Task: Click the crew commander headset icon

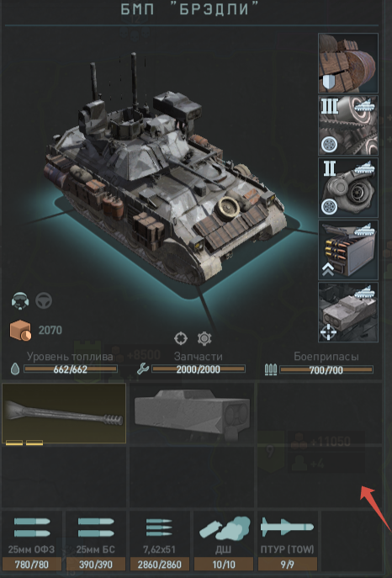Action: (x=20, y=301)
